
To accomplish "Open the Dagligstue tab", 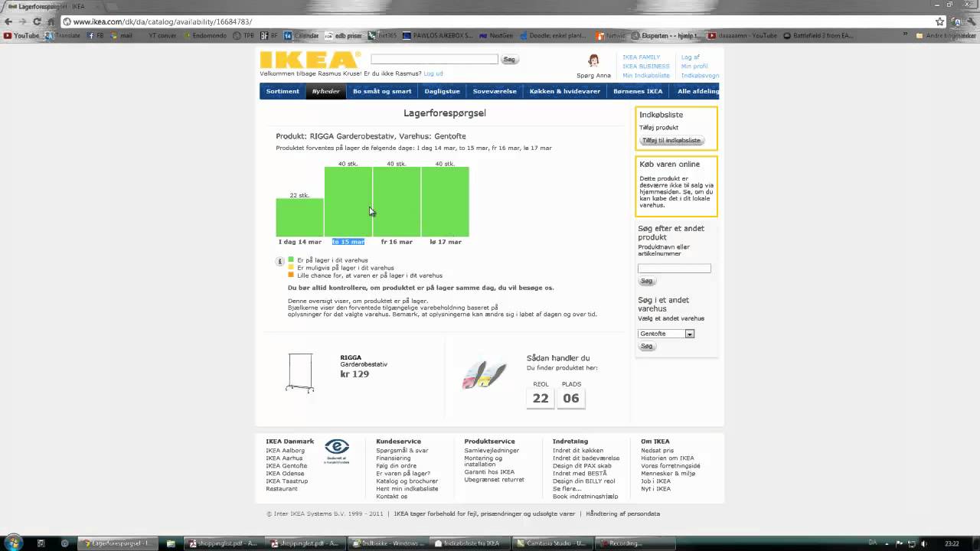I will pyautogui.click(x=443, y=91).
